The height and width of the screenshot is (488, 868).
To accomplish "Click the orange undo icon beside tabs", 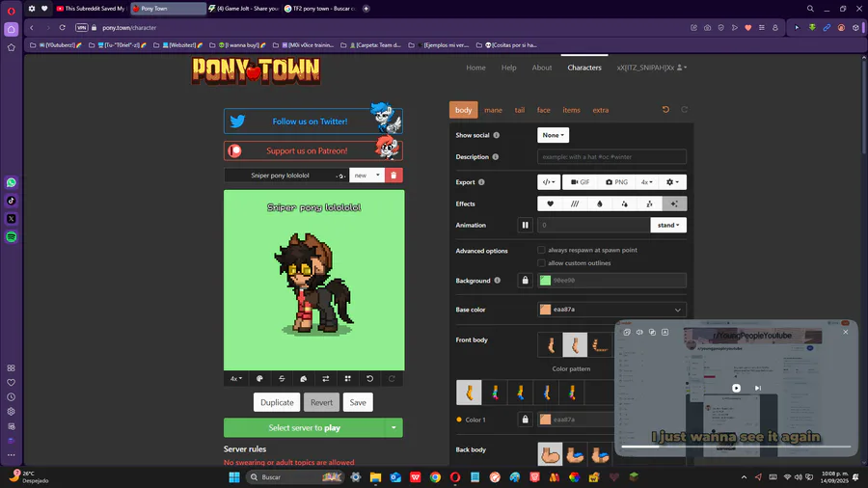I will [665, 110].
